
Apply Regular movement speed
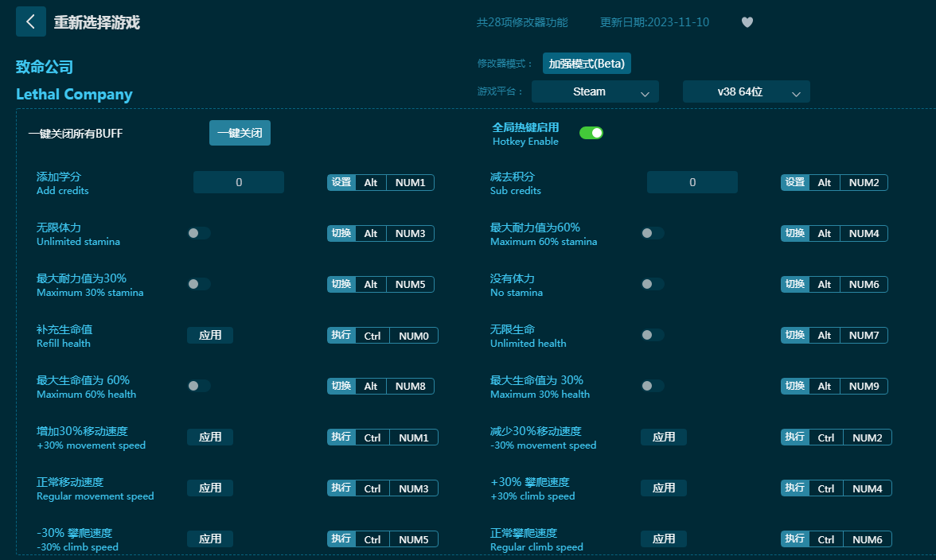pos(210,488)
